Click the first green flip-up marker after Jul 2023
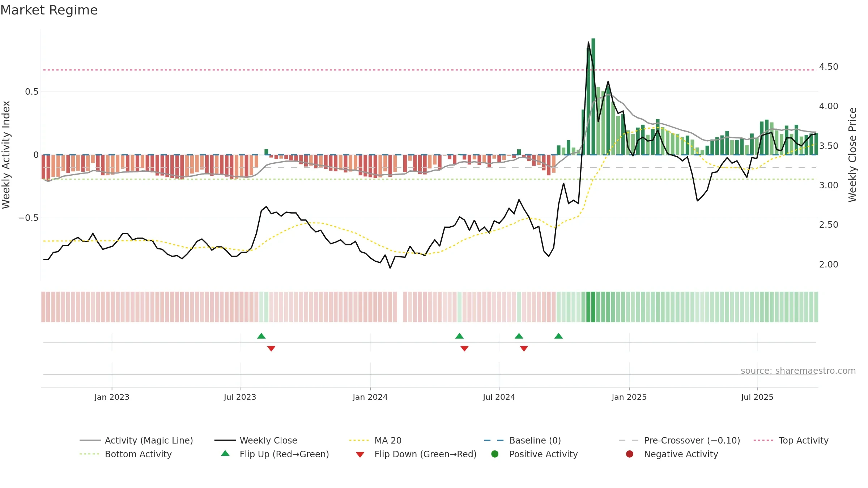 pyautogui.click(x=261, y=336)
